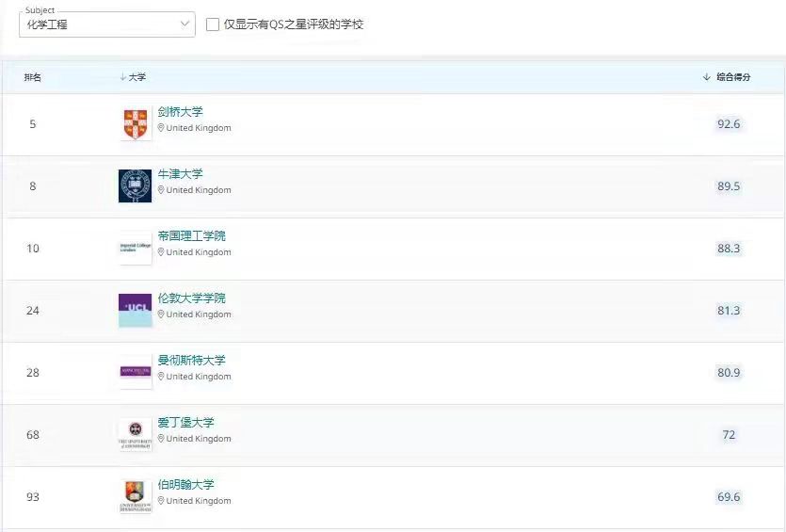The width and height of the screenshot is (786, 532).
Task: Select rank 10 in the 帝国理工学院 row
Action: 33,249
